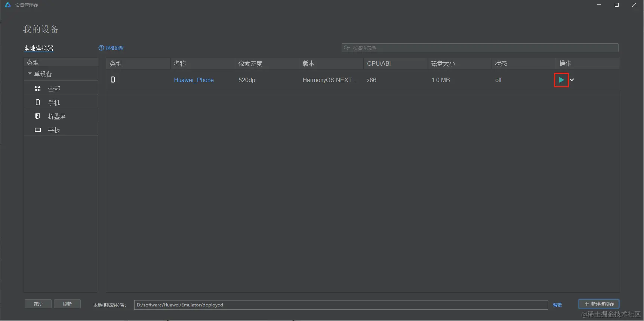Screen dimensions: 644x321
Task: Click the 新建模拟器 button
Action: pyautogui.click(x=599, y=304)
